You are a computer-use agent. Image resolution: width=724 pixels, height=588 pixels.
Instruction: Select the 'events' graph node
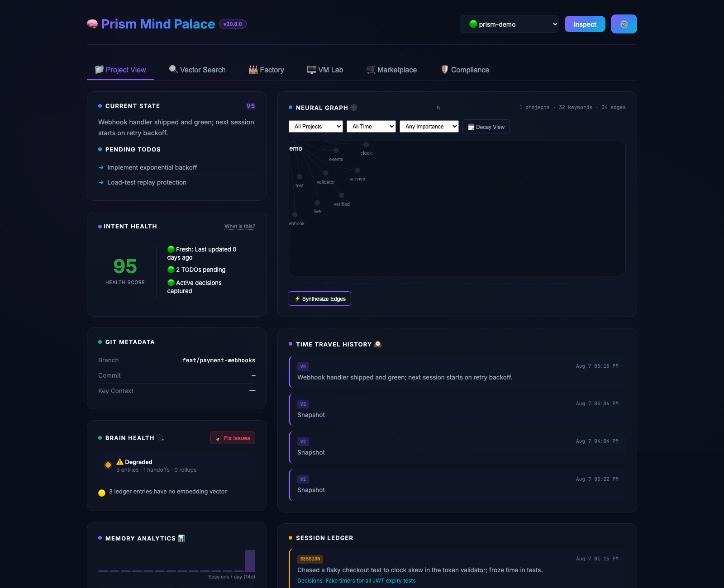coord(336,151)
